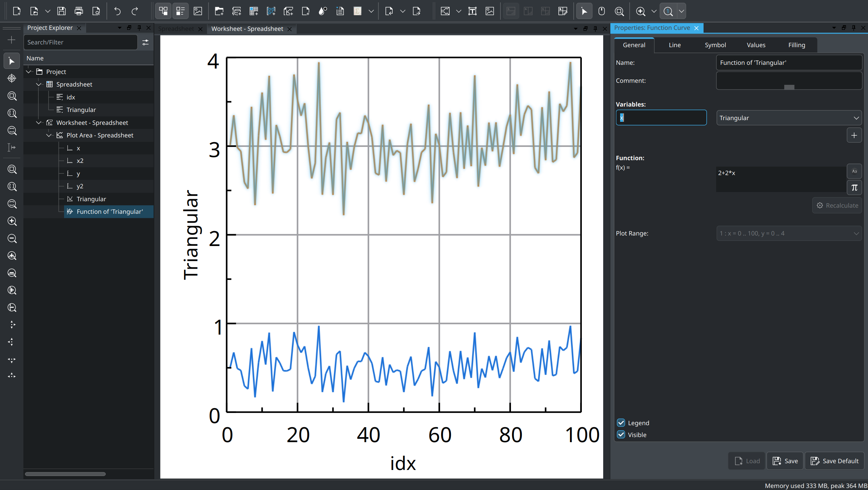Click the pi constants button
Screen dimensions: 868x490
point(854,188)
